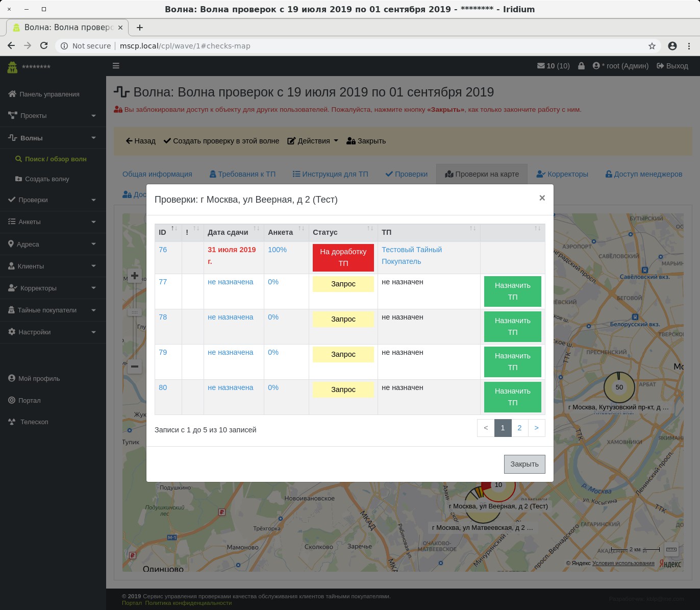
Task: Switch to the Инструкция для ТП tab
Action: pyautogui.click(x=331, y=174)
